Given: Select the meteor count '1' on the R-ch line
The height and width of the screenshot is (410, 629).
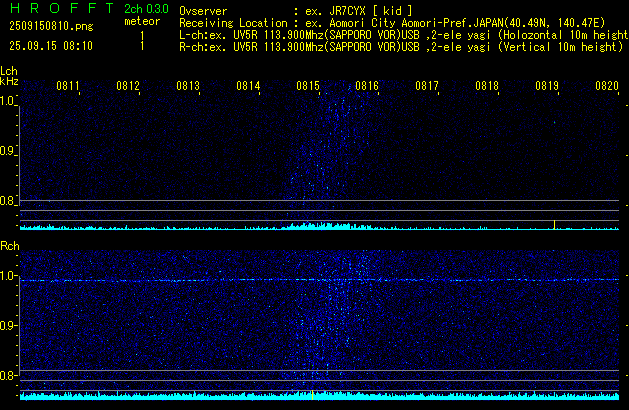Looking at the screenshot, I should pos(142,46).
